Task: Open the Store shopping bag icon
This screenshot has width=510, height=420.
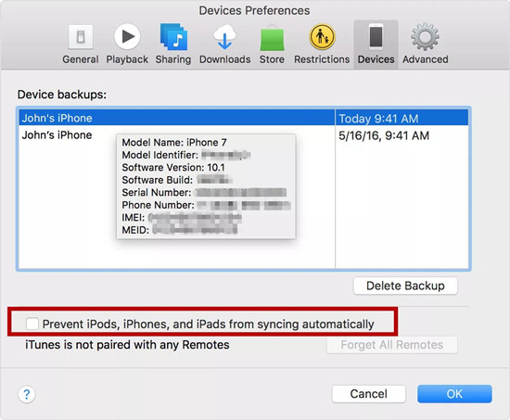Action: [272, 38]
